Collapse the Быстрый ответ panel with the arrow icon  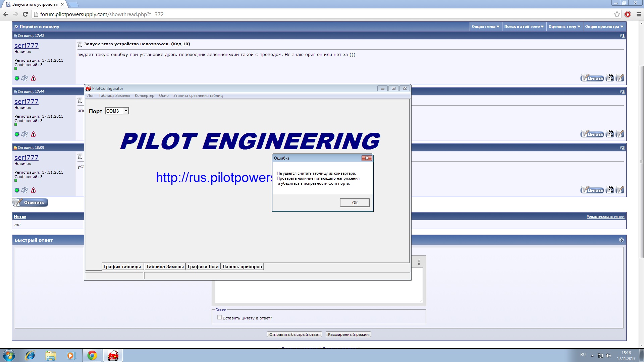(x=621, y=240)
